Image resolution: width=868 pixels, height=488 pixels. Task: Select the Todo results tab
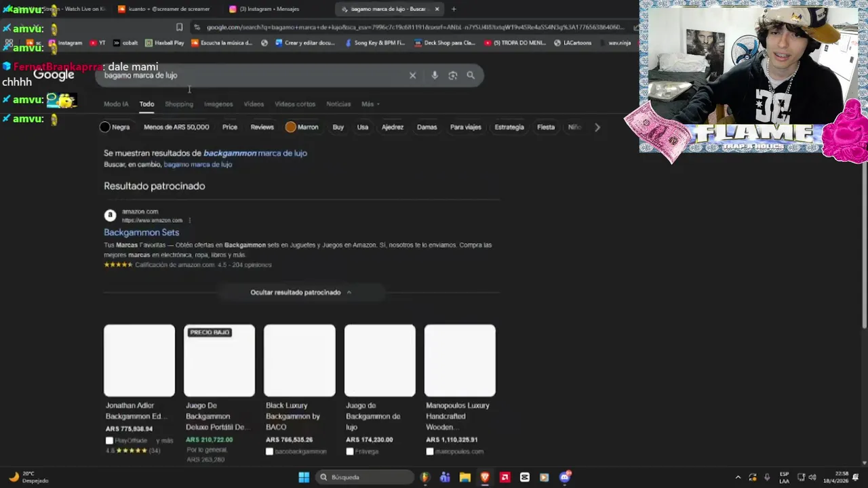tap(146, 104)
